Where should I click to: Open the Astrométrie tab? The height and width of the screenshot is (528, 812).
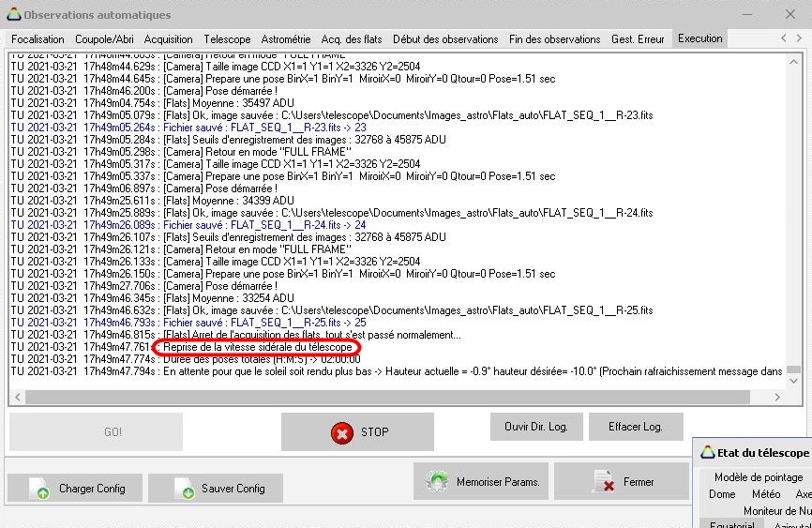coord(286,39)
